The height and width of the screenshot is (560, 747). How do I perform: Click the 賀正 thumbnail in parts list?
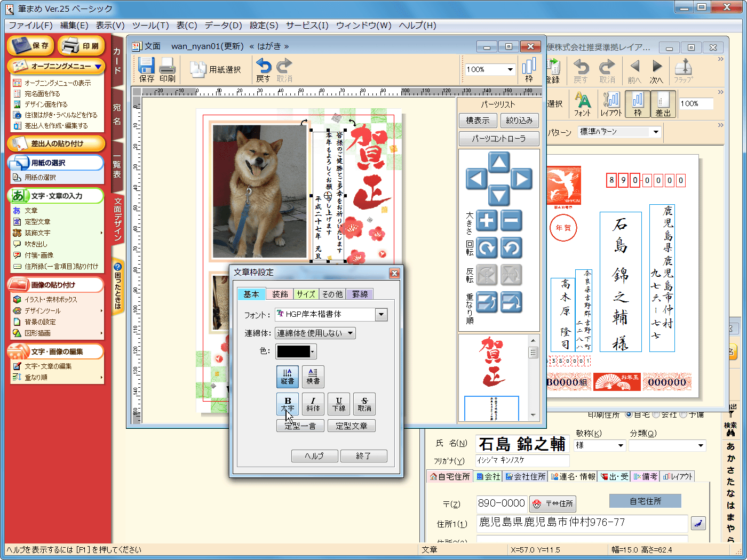(492, 362)
